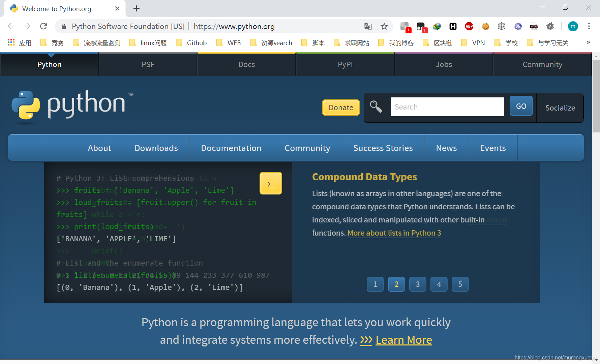Click the purple round extension icon
Viewport: 600px width, 364px height.
(518, 26)
